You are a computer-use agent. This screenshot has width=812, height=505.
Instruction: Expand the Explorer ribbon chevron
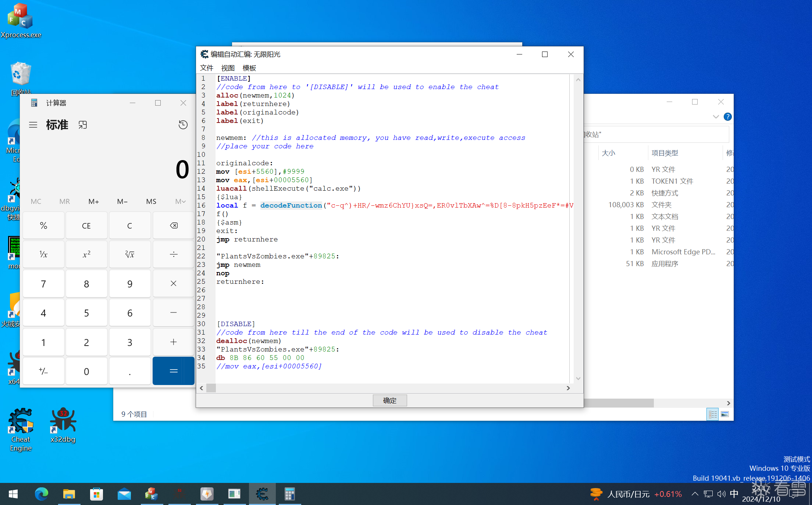click(716, 117)
